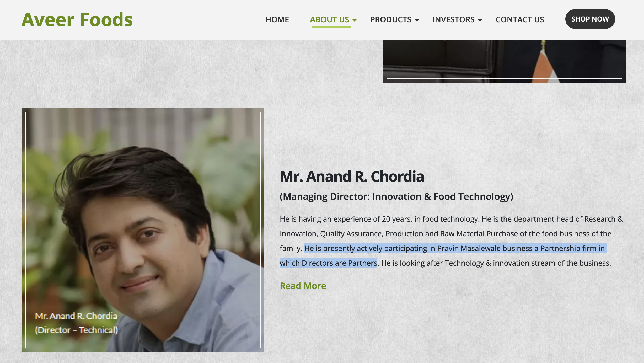644x363 pixels.
Task: Open the HOME menu item
Action: [x=277, y=19]
